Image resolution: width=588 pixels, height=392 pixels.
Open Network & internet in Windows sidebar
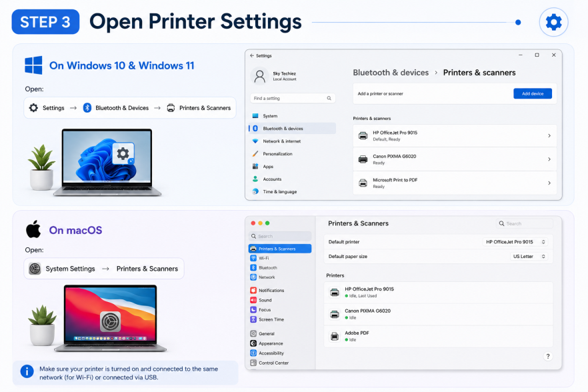(293, 141)
